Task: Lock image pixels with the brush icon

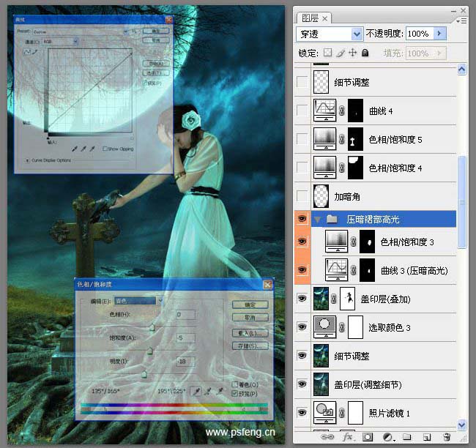Action: point(341,53)
